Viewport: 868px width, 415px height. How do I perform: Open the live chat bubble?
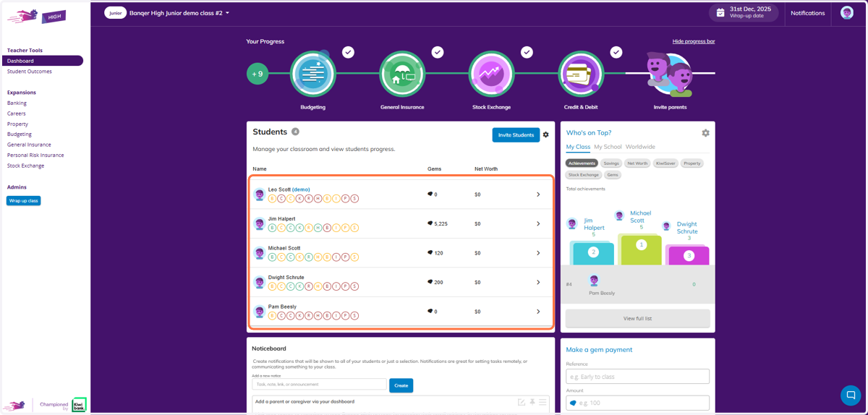click(x=851, y=395)
